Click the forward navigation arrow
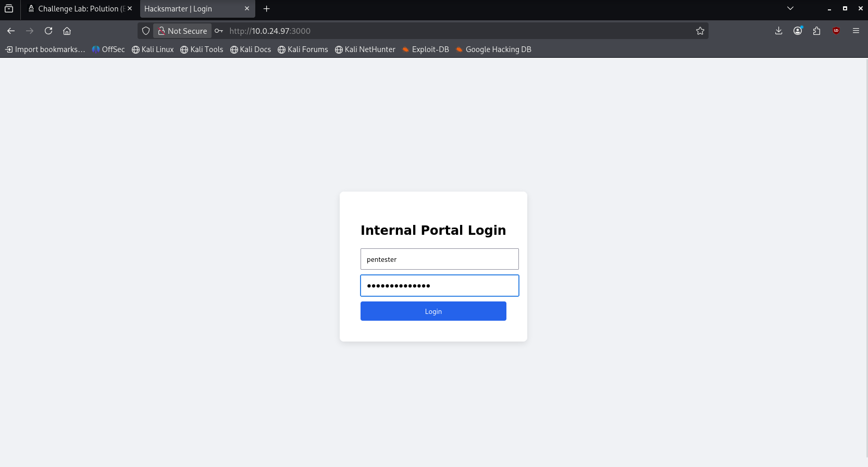 (30, 31)
